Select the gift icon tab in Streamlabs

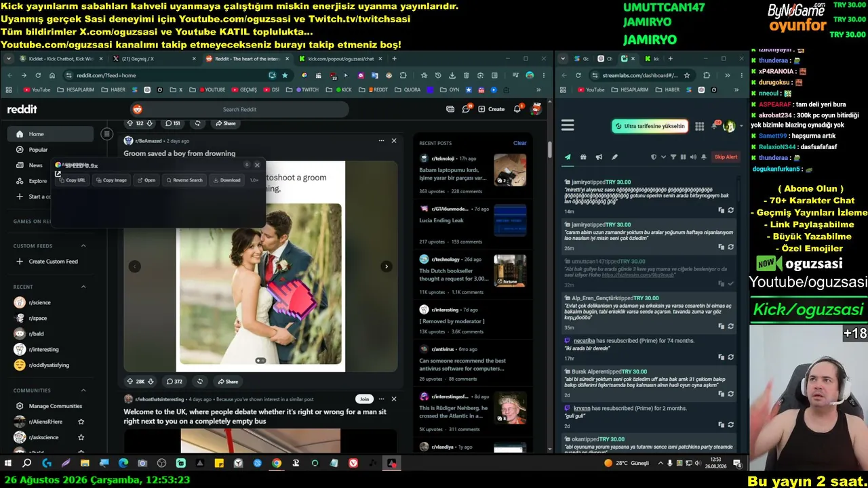[583, 157]
